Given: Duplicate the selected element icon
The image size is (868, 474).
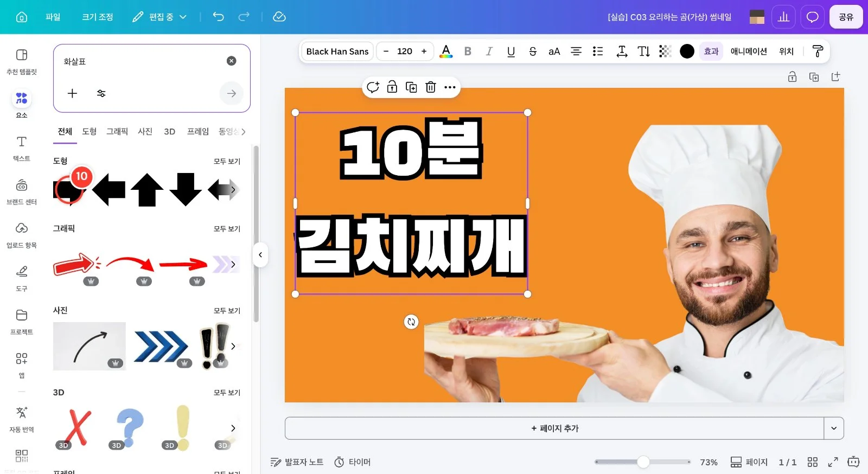Looking at the screenshot, I should coord(411,87).
